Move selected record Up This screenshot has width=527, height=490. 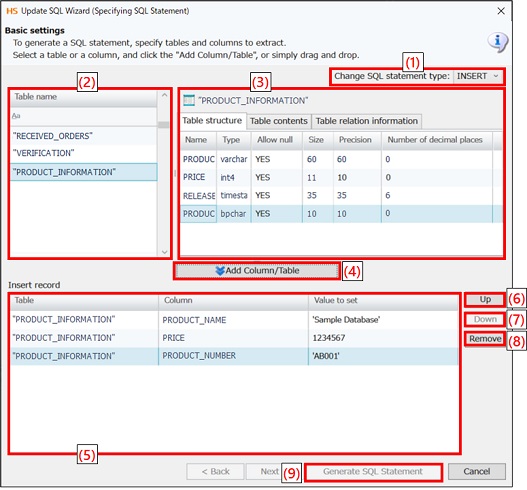(485, 299)
